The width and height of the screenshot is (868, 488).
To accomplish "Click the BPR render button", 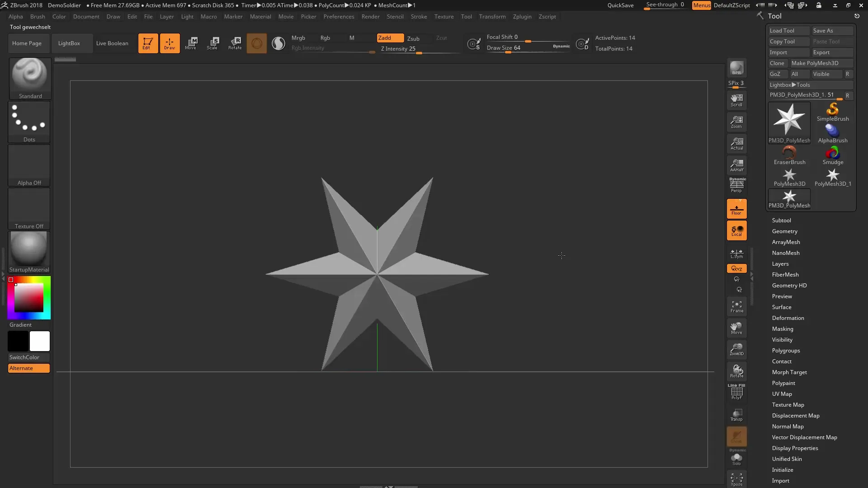I will pos(736,68).
